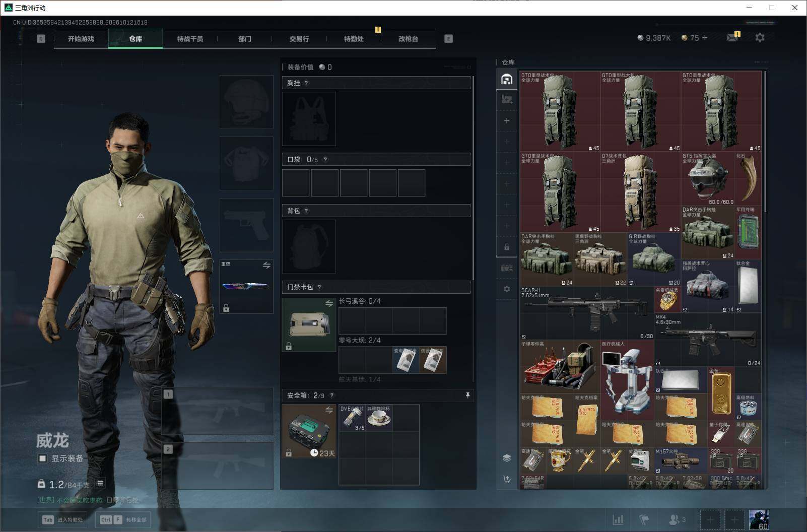807x532 pixels.
Task: Click the equipment panel scrollbar
Action: [473, 179]
